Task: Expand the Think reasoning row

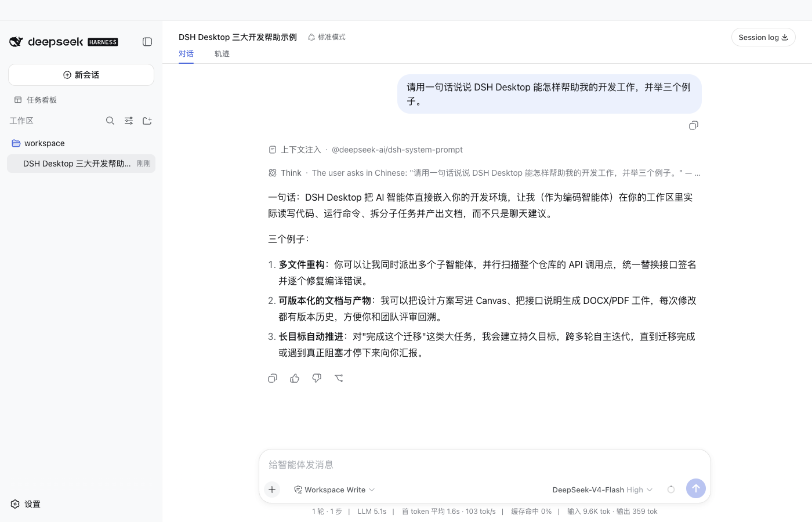Action: coord(485,173)
